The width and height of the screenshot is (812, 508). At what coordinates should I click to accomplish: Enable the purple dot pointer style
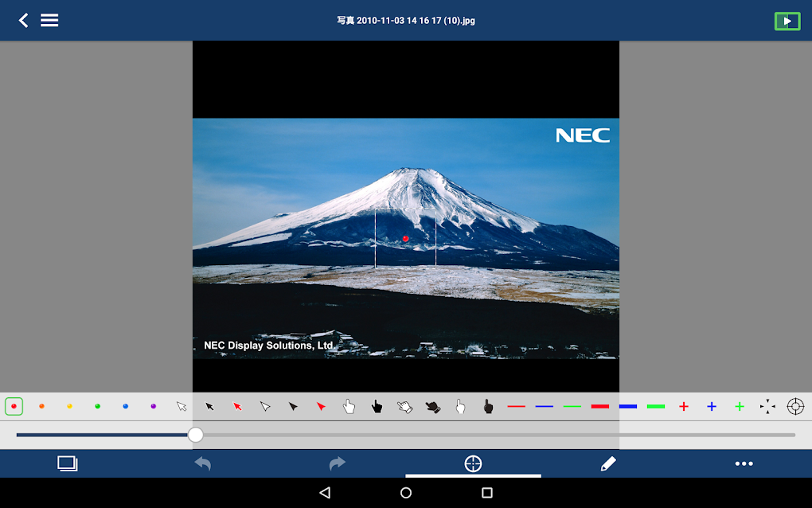click(x=153, y=406)
